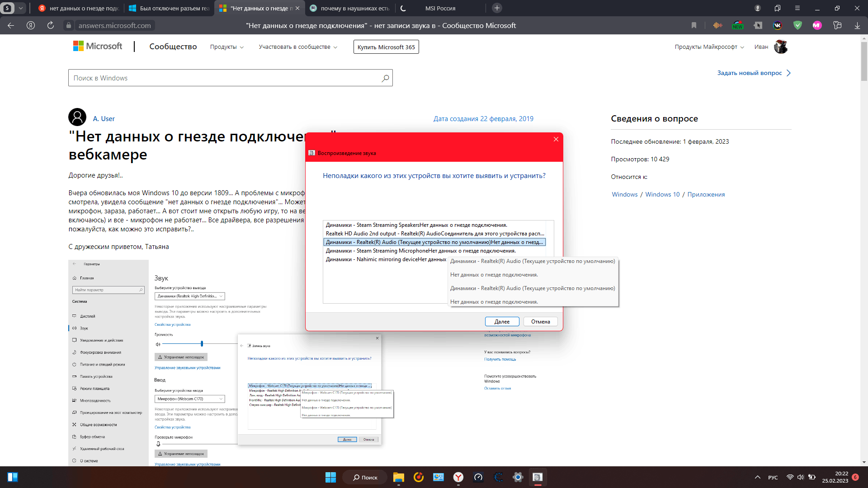Open File Explorer from taskbar
The image size is (868, 488).
(398, 477)
